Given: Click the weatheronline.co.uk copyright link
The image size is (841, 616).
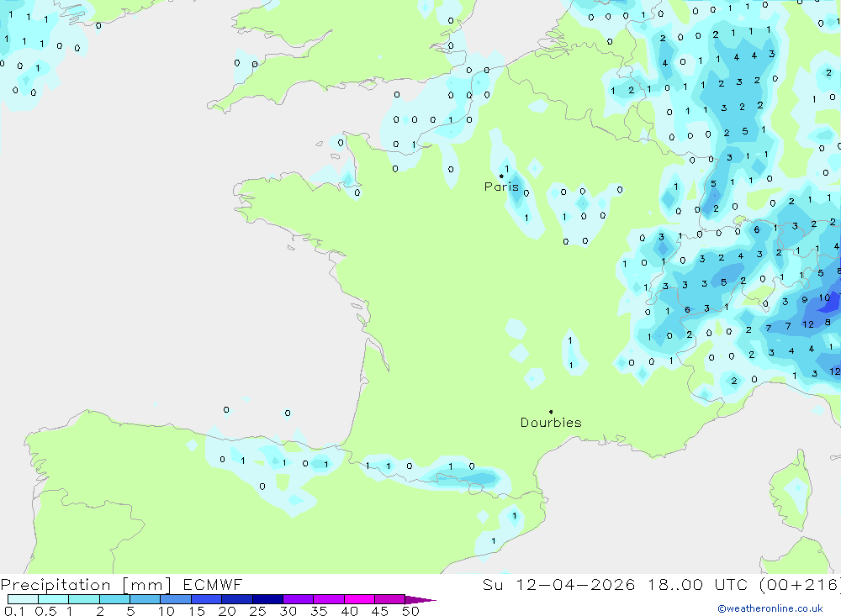Looking at the screenshot, I should [770, 608].
